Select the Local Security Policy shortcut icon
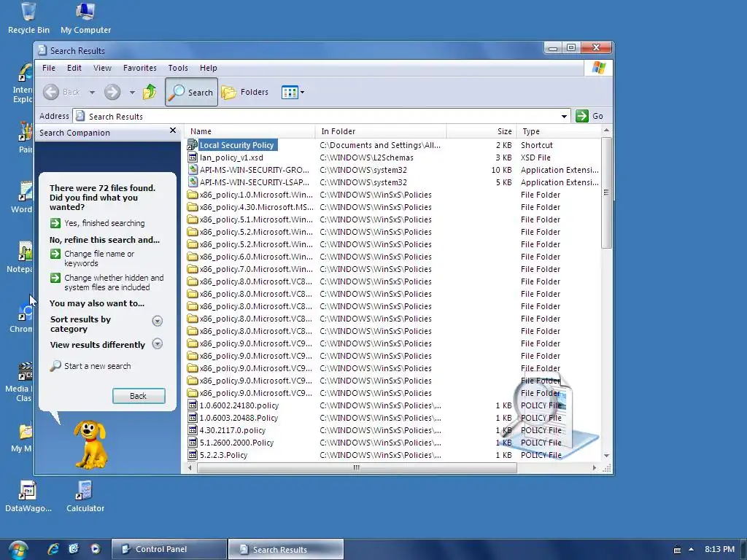747x560 pixels. [x=193, y=145]
